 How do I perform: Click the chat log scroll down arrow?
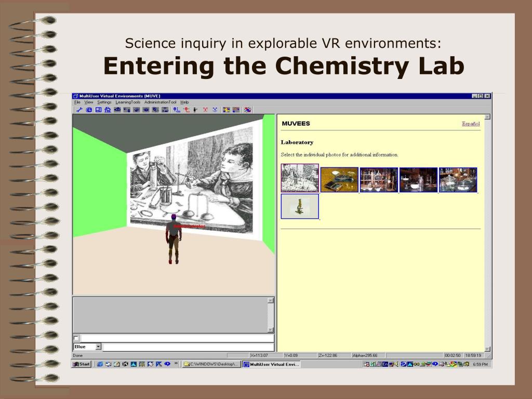270,329
